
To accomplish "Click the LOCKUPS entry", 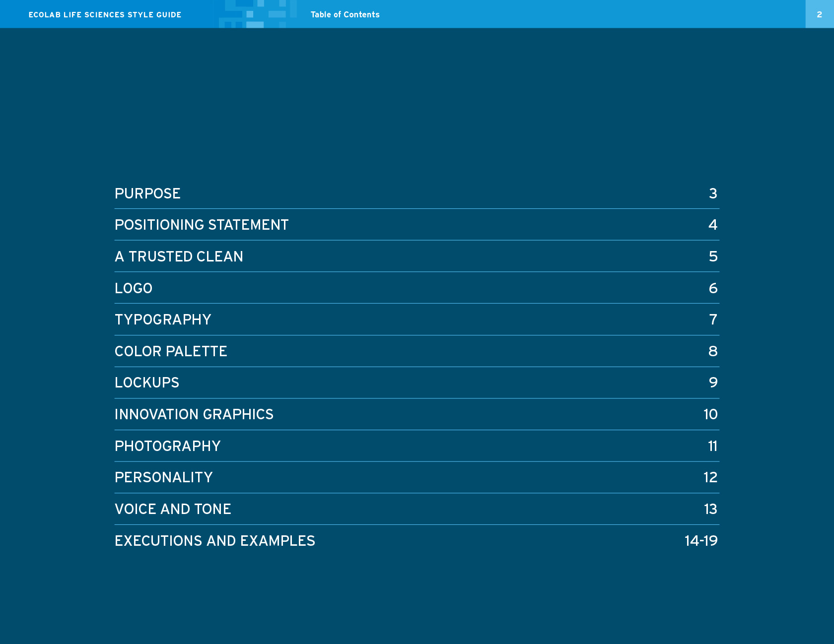I will tap(147, 383).
